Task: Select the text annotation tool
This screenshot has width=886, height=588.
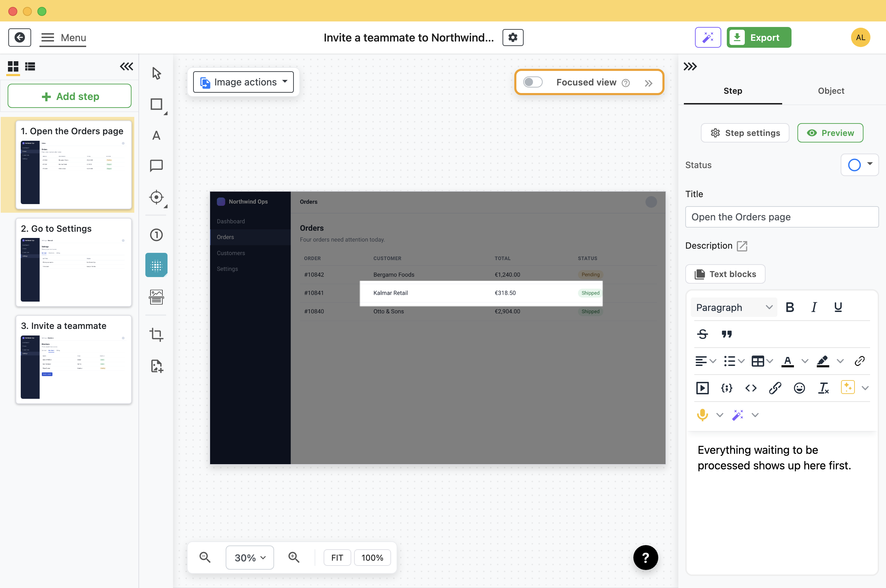Action: click(156, 135)
